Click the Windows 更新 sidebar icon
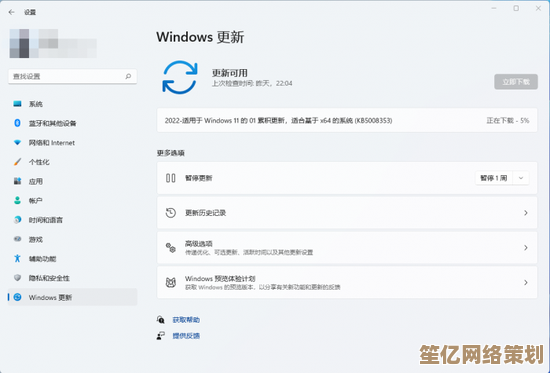 [17, 297]
